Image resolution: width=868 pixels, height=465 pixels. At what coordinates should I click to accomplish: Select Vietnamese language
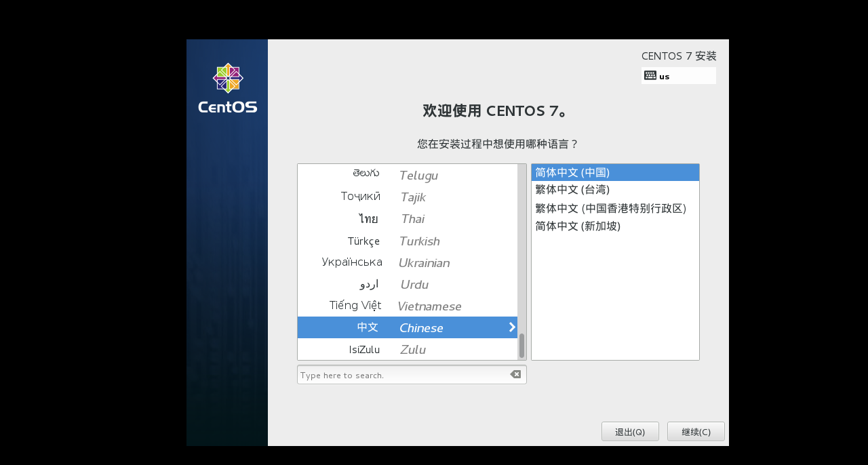click(x=408, y=306)
